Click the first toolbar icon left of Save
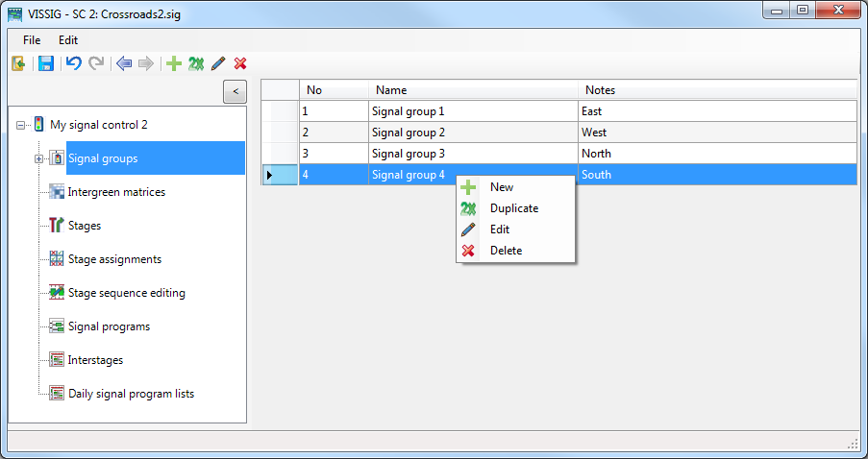Viewport: 868px width, 459px height. coord(18,63)
